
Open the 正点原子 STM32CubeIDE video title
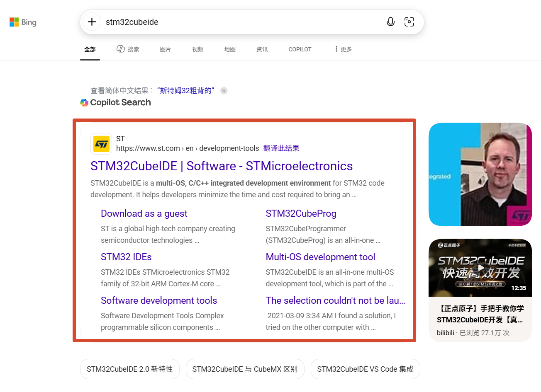(480, 314)
